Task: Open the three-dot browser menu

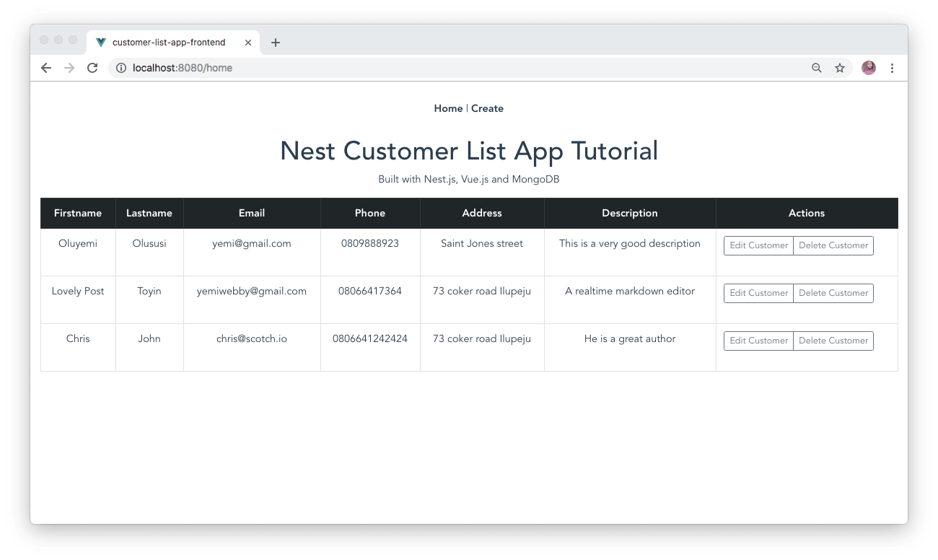Action: 893,67
